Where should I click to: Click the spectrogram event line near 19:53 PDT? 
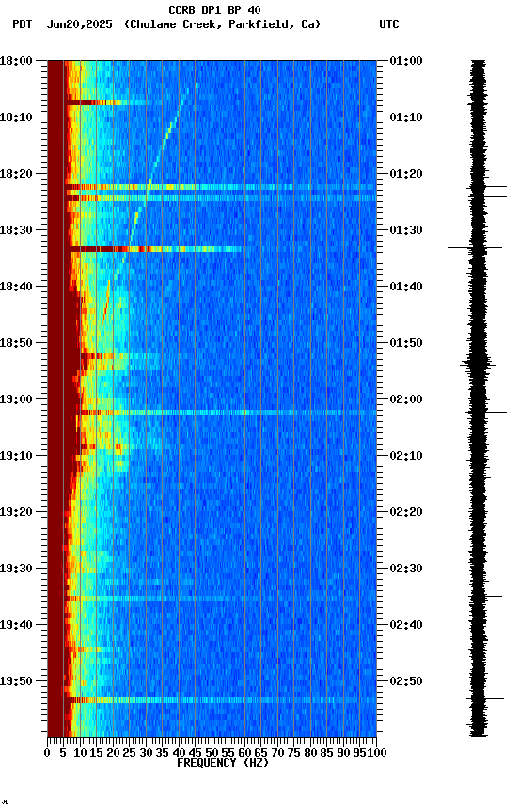220,700
